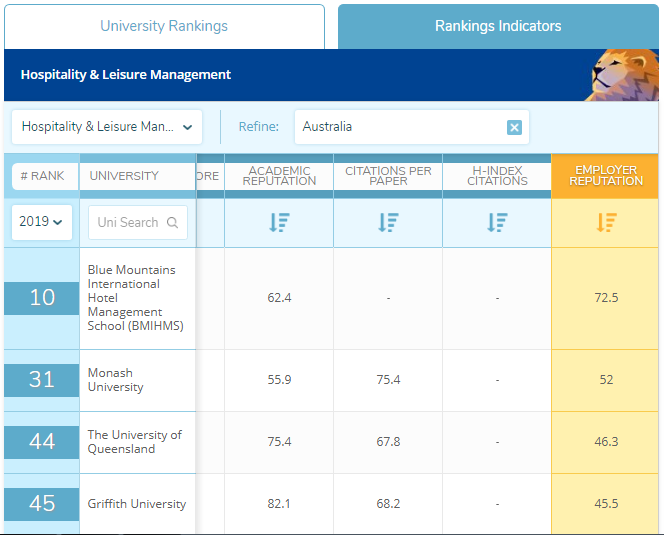Click rank 31 cell
Screen dimensions: 664x535
tap(42, 380)
